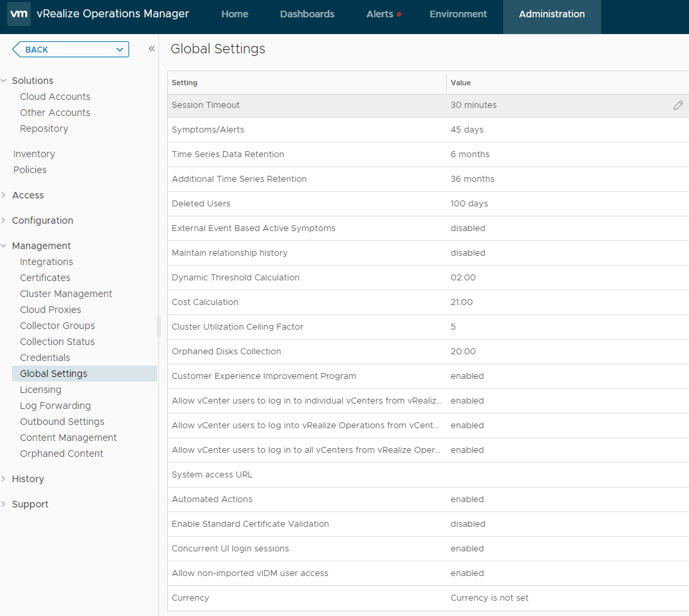689x616 pixels.
Task: Open the Licensing page
Action: coord(41,390)
